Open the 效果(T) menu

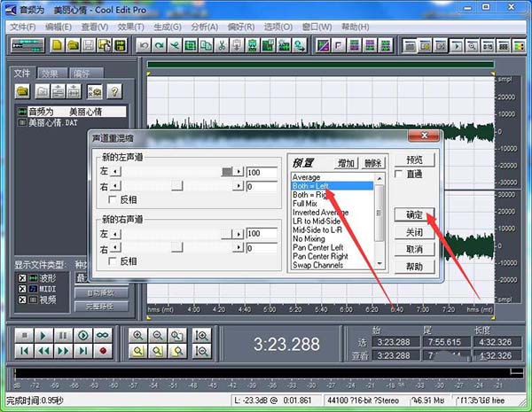pyautogui.click(x=130, y=27)
